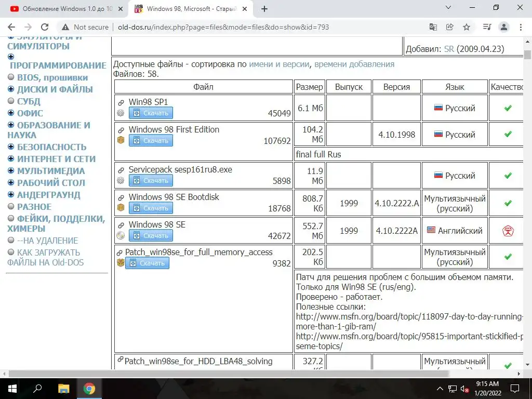
Task: Expand the ОФИС category plus icon
Action: pos(11,113)
